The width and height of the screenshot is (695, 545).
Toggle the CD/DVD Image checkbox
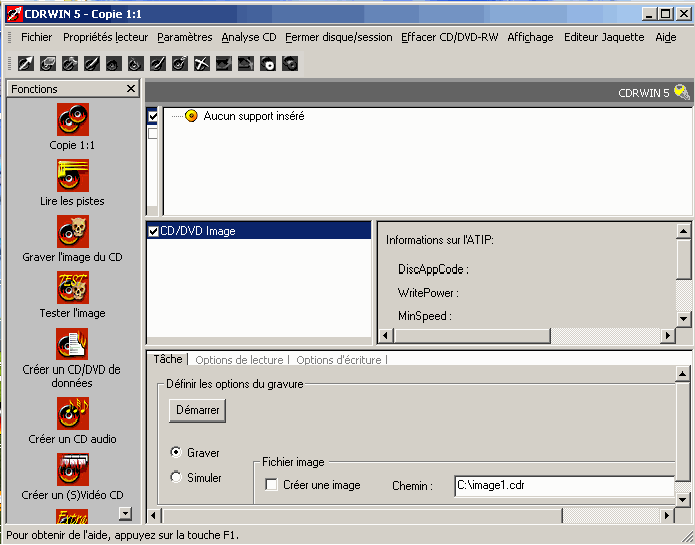(153, 231)
